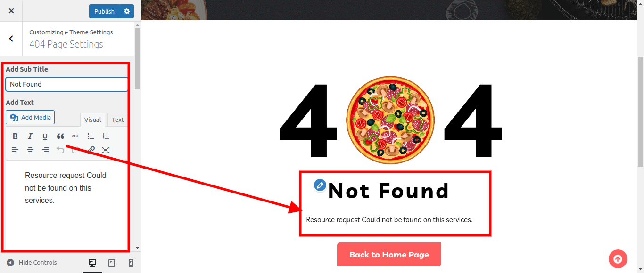Align text to the left

coord(15,150)
